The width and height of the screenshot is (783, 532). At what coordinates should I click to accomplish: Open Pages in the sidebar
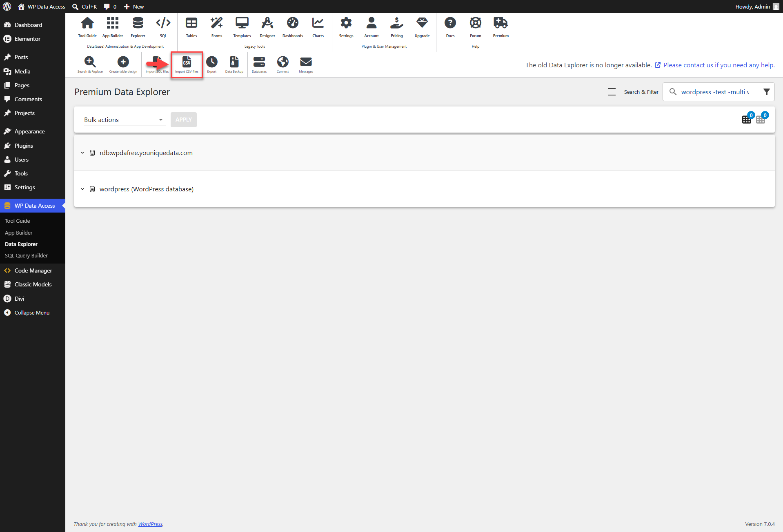point(33,85)
